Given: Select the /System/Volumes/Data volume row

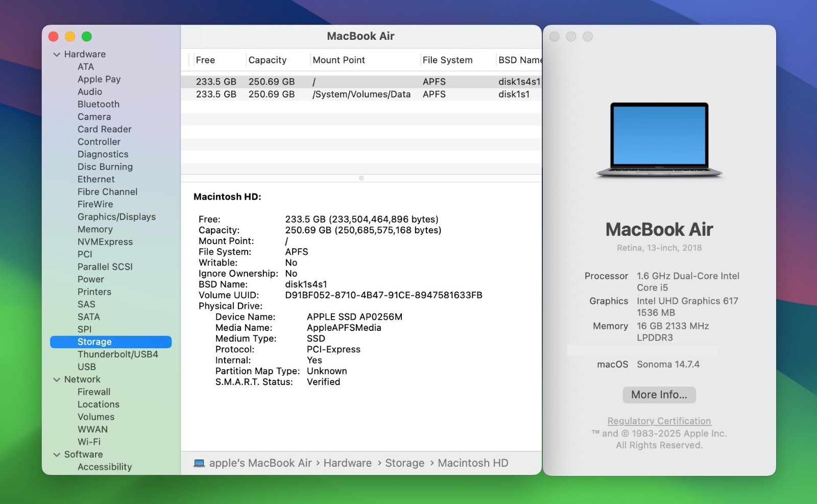Looking at the screenshot, I should (361, 94).
